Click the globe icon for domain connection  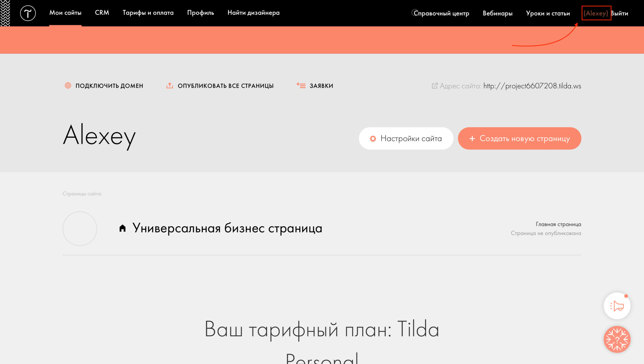tap(68, 86)
